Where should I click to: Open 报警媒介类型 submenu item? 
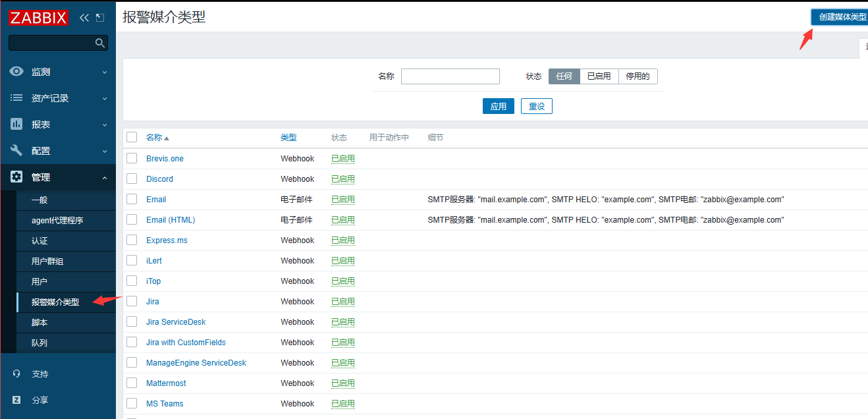coord(66,302)
